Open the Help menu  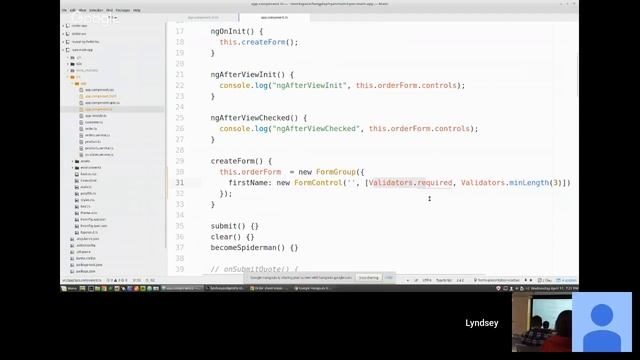coord(137,10)
